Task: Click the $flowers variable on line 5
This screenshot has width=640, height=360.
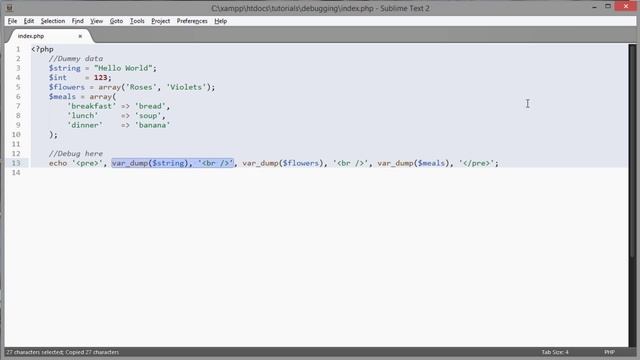Action: click(x=67, y=87)
